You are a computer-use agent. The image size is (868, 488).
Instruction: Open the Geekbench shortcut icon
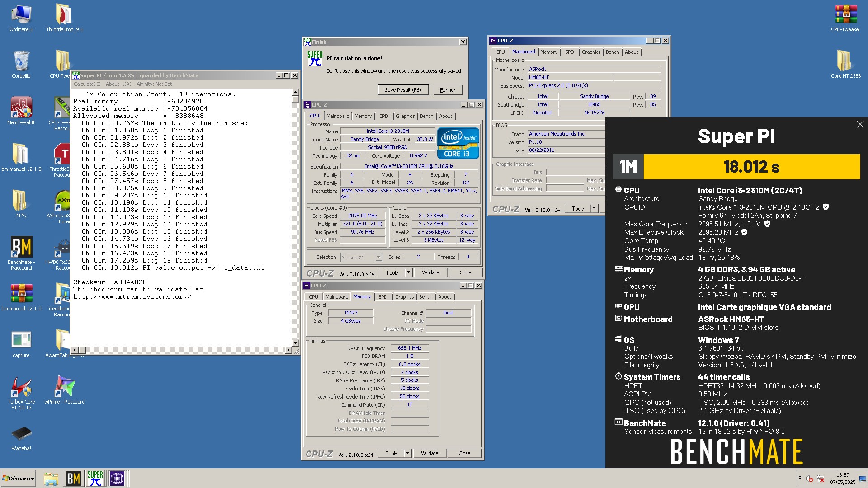(63, 300)
